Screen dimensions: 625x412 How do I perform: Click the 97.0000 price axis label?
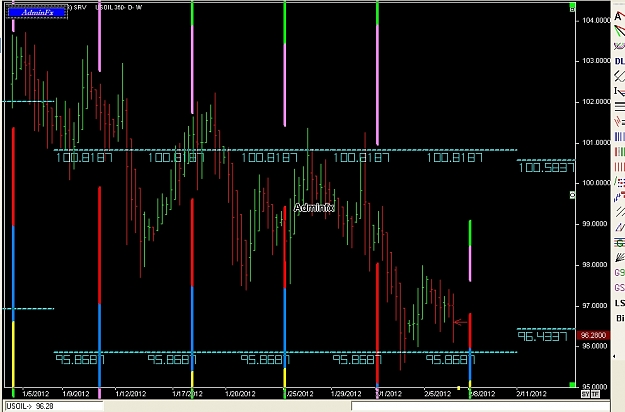coord(596,306)
